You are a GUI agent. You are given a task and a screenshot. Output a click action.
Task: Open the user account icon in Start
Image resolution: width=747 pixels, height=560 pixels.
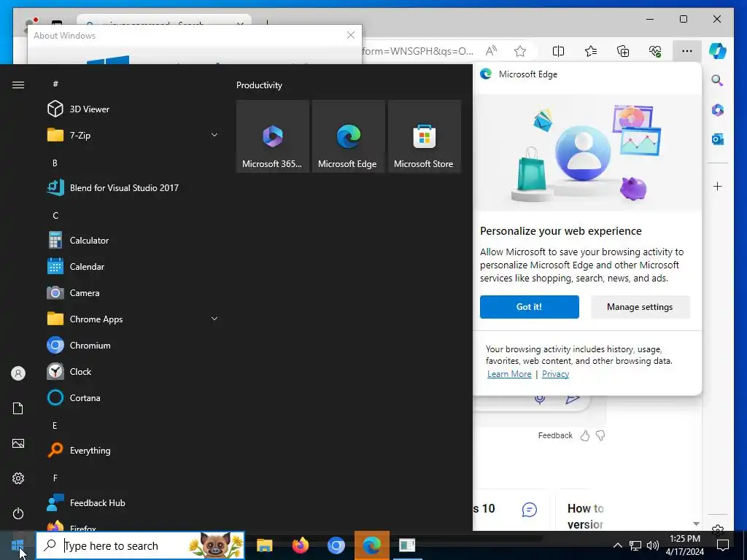(18, 373)
